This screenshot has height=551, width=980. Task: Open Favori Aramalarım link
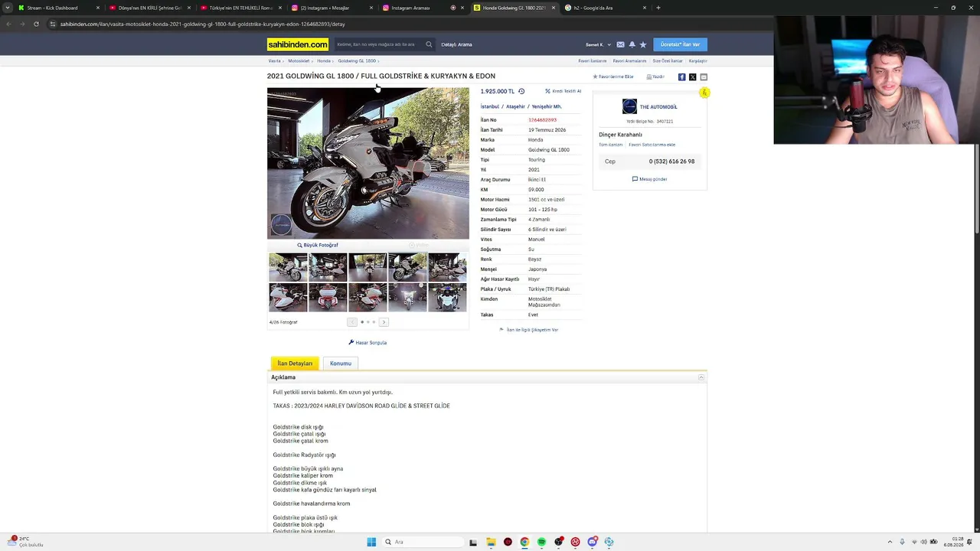(630, 60)
